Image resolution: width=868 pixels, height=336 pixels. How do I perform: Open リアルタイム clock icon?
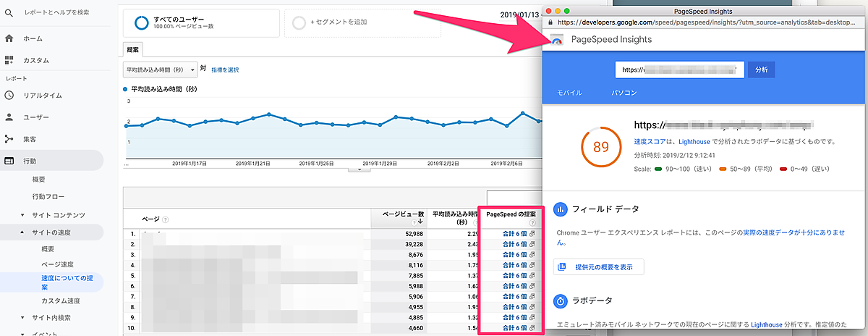point(9,95)
